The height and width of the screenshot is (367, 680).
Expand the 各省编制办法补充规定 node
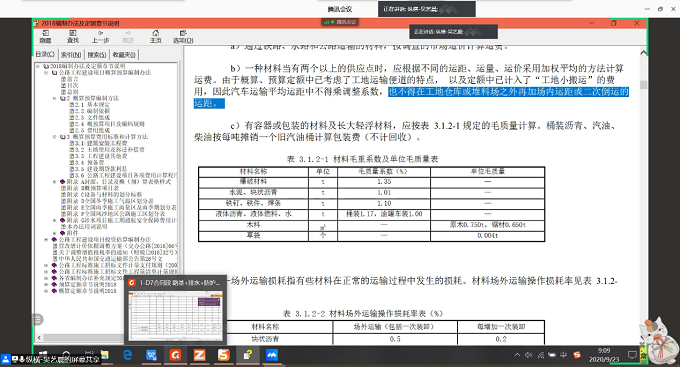coord(46,278)
